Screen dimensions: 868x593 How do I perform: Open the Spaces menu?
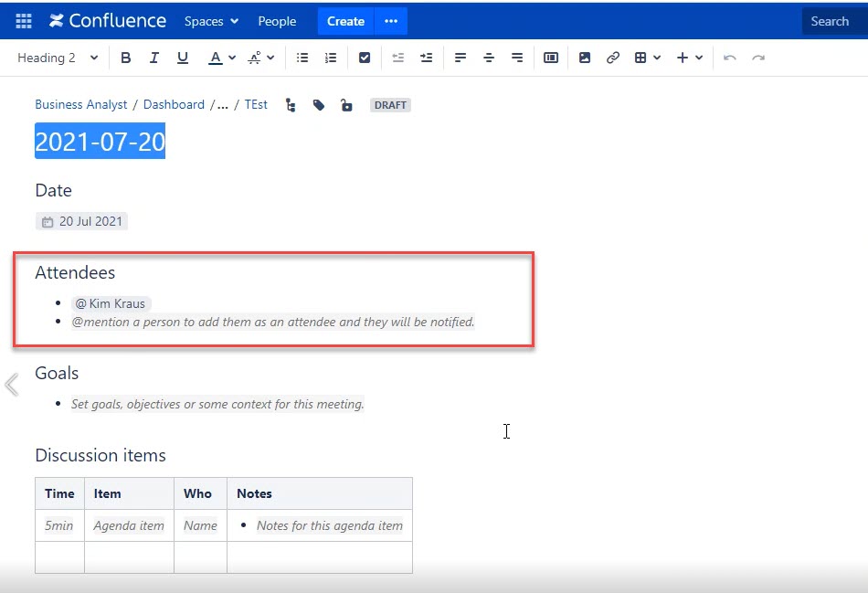pyautogui.click(x=211, y=21)
